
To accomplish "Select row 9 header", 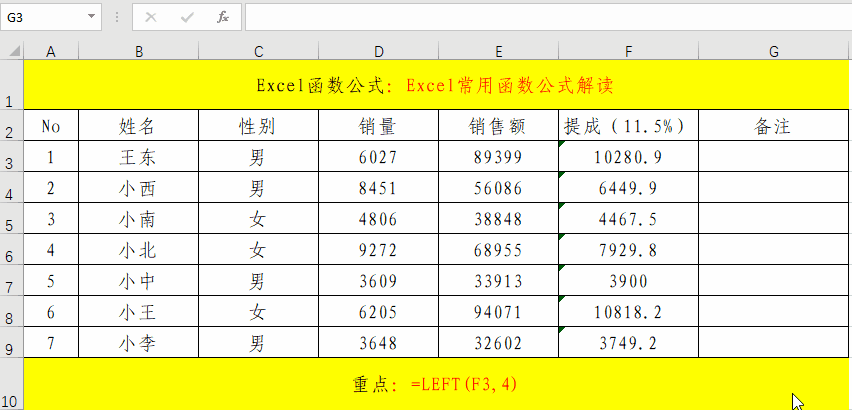I will [x=11, y=342].
